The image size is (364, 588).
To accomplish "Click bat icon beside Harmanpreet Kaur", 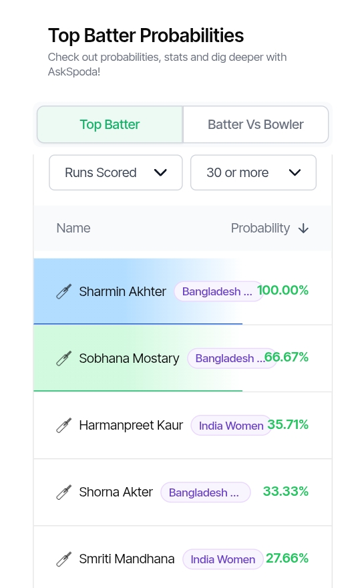I will pyautogui.click(x=63, y=425).
